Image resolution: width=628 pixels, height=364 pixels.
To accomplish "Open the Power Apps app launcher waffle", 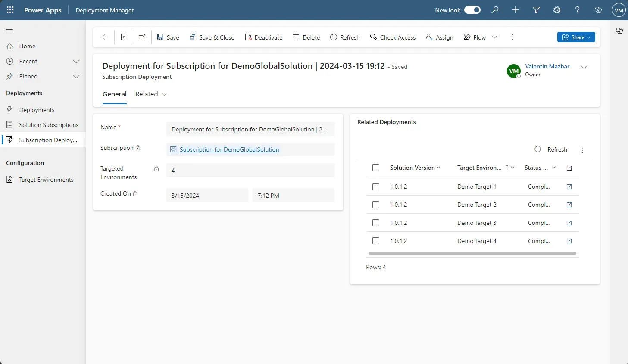I will click(10, 10).
